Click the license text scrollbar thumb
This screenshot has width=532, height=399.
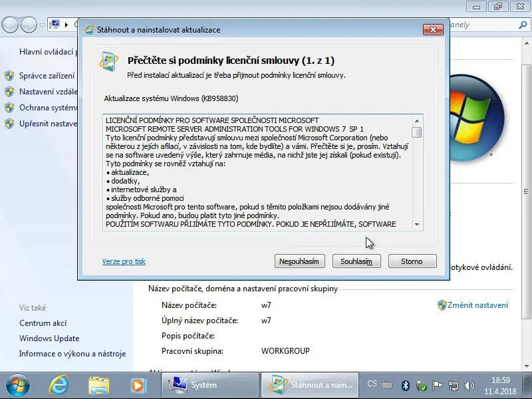coord(417,132)
